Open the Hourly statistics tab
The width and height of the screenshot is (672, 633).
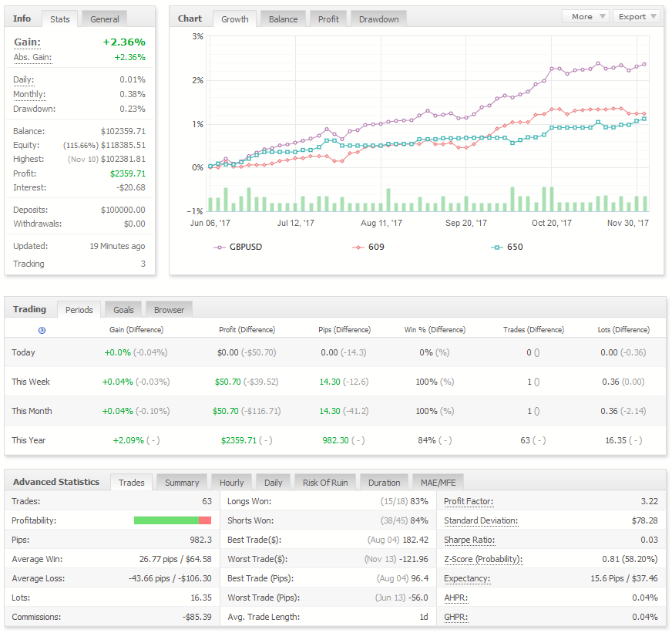231,483
